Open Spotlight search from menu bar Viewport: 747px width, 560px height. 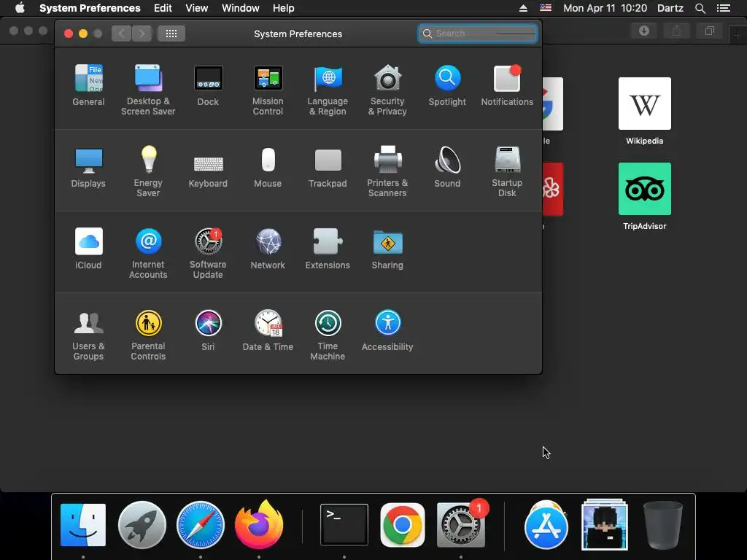point(700,8)
